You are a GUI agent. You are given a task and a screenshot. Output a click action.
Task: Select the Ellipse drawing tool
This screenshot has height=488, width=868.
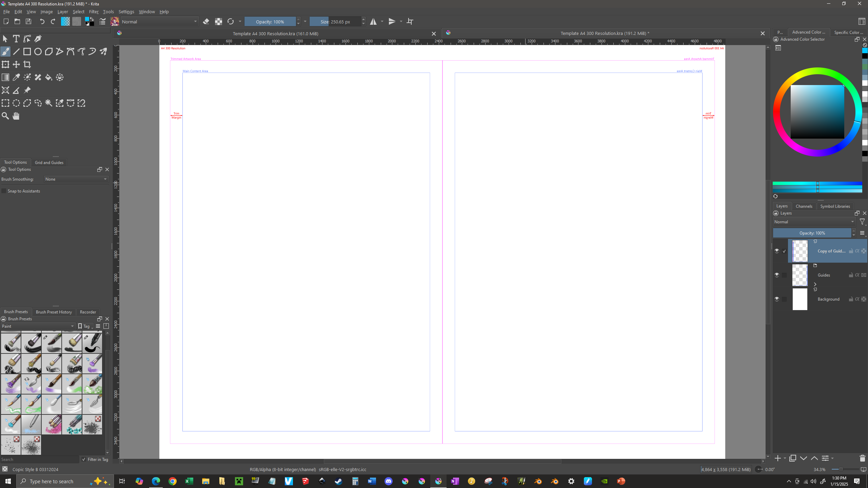click(x=38, y=52)
